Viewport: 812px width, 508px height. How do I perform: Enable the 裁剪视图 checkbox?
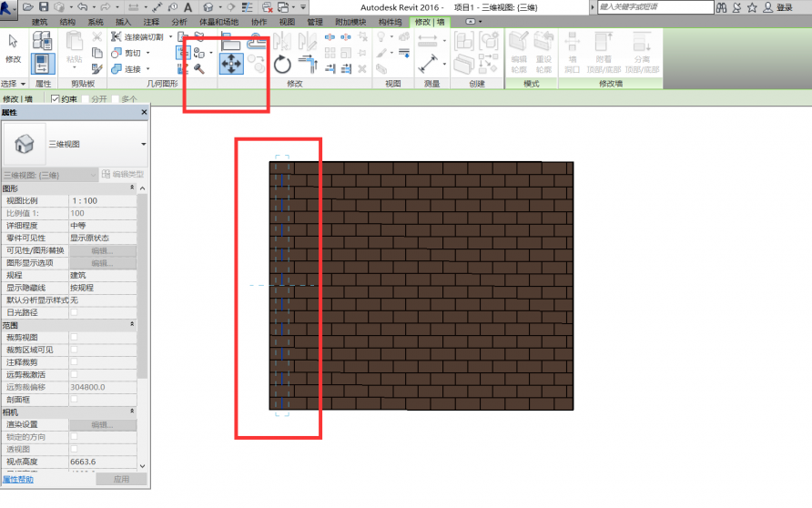74,337
